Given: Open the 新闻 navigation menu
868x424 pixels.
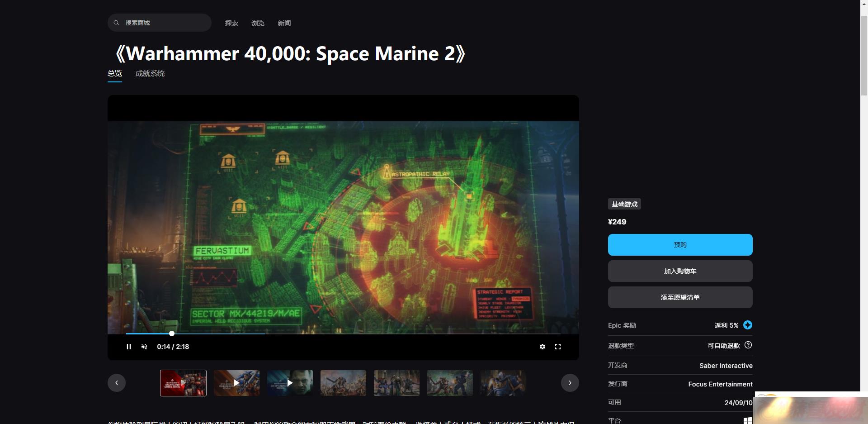Looking at the screenshot, I should tap(284, 23).
